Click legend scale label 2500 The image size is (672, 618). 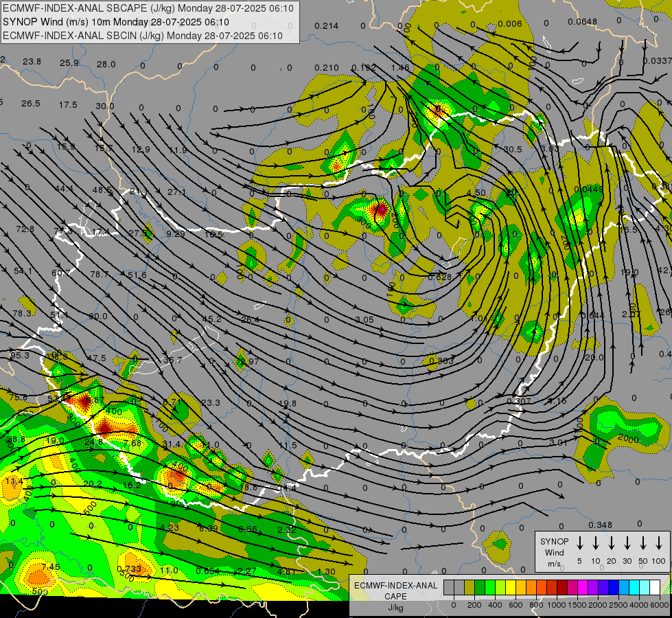click(618, 605)
